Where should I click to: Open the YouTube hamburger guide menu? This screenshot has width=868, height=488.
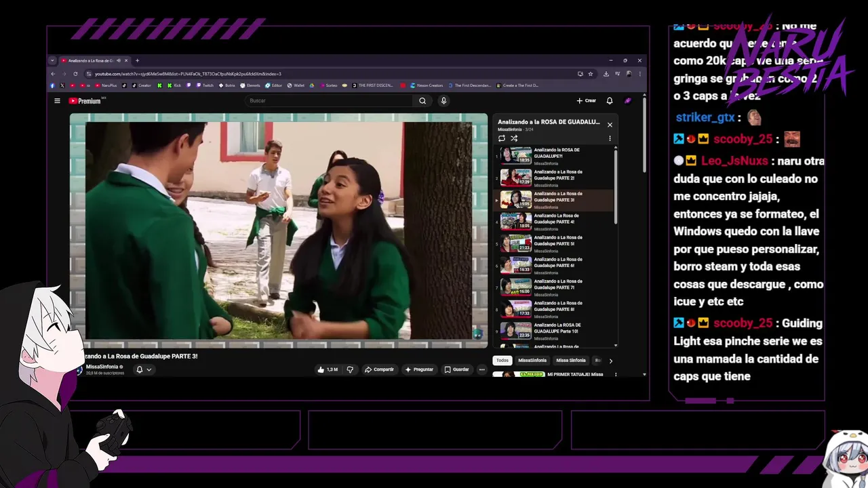tap(57, 101)
